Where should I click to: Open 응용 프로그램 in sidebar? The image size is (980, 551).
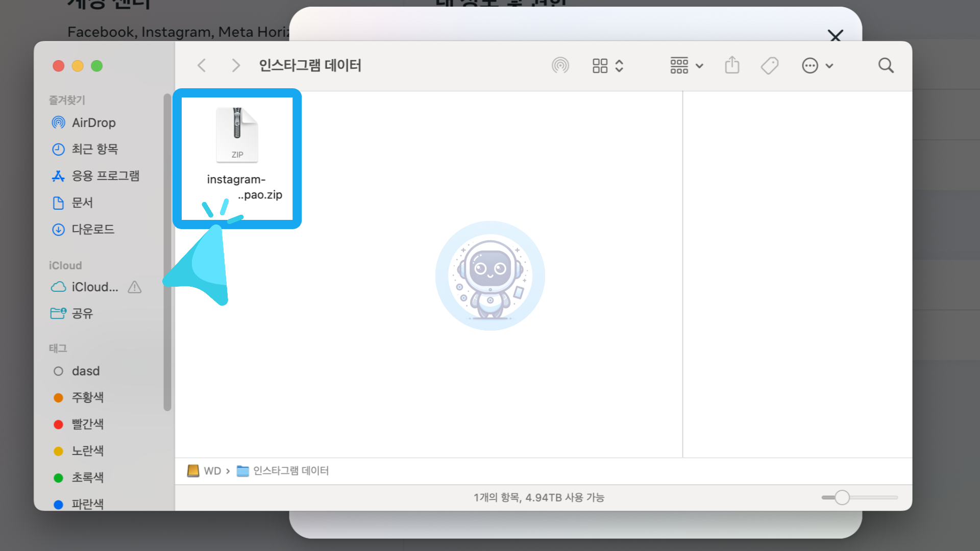point(105,176)
